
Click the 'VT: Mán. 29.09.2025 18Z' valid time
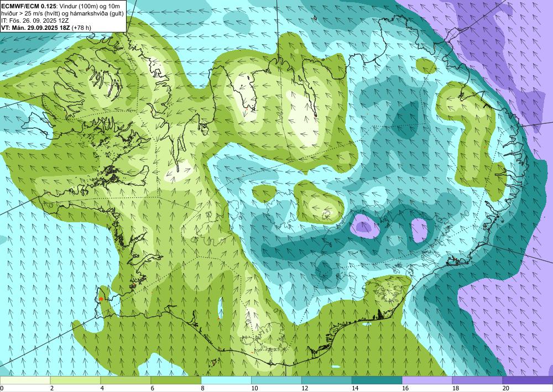click(x=35, y=28)
